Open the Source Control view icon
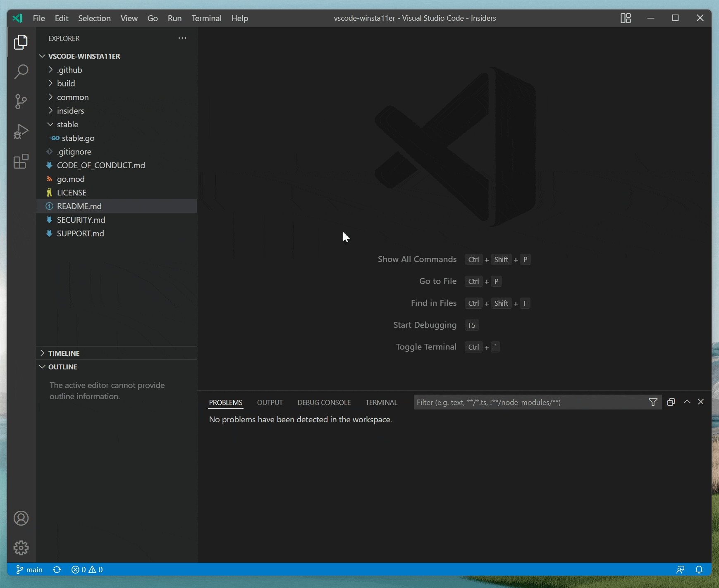This screenshot has height=588, width=719. coord(21,102)
